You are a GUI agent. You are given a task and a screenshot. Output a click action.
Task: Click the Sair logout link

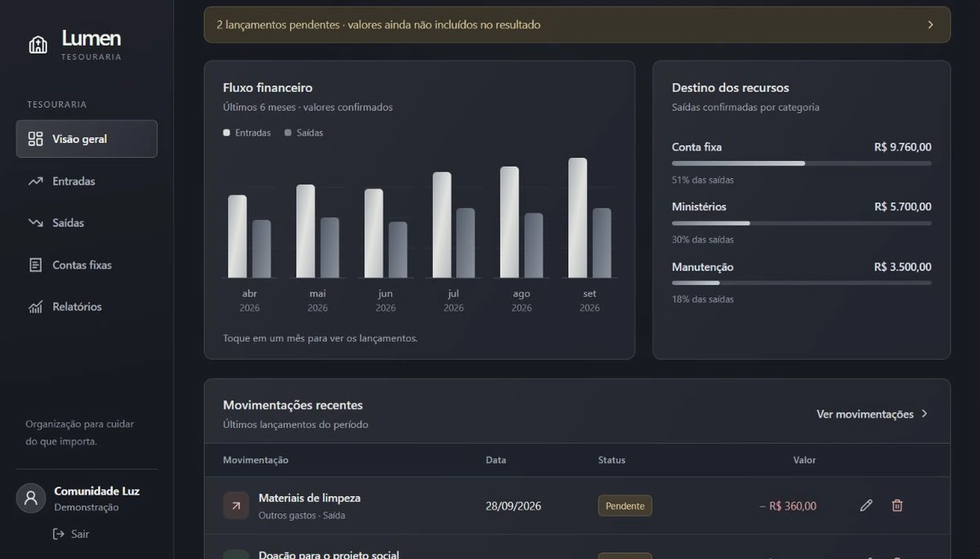71,534
